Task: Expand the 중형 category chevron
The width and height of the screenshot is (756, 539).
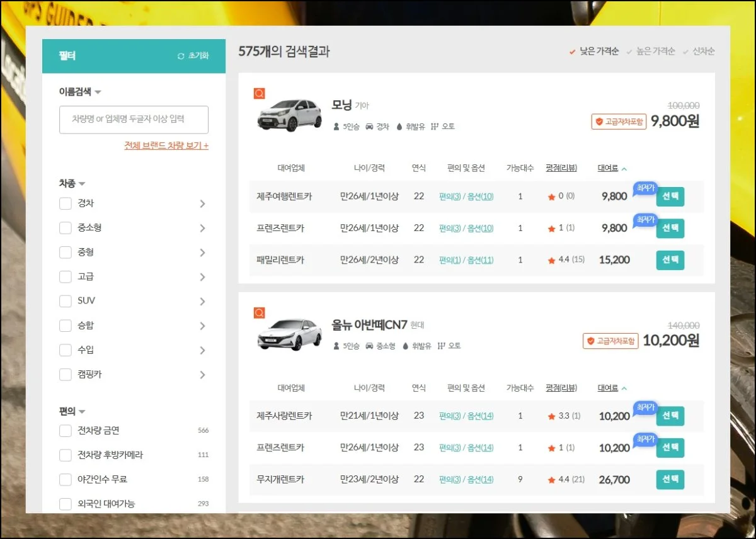Action: 202,252
